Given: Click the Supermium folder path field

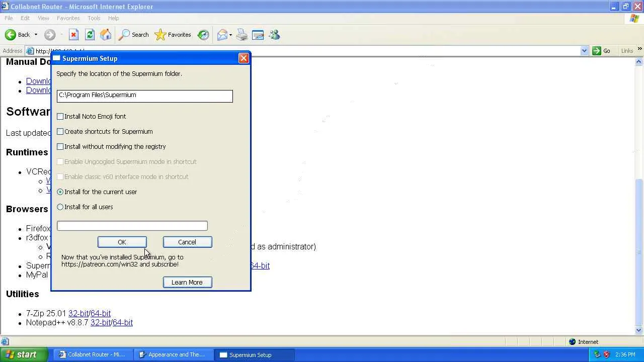Looking at the screenshot, I should 145,96.
